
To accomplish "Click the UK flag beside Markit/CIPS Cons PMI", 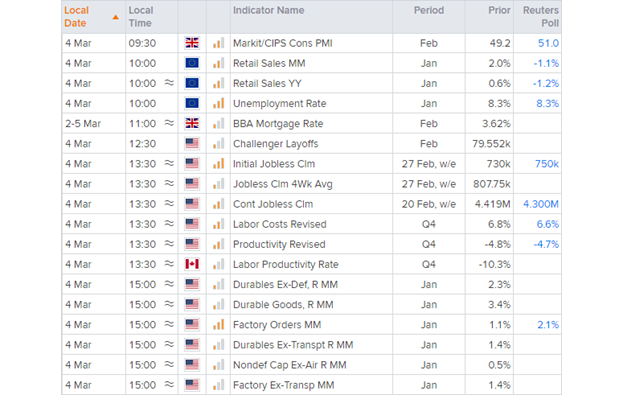I will coord(192,43).
